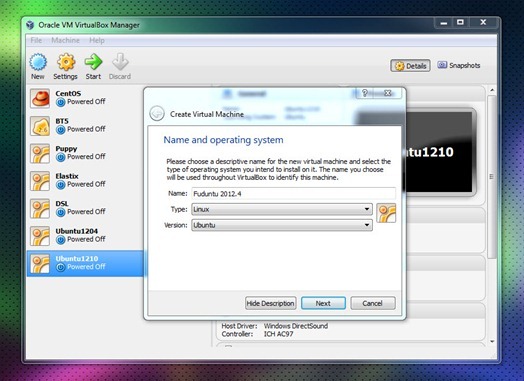Select the BT5 virtual machine icon
Viewport: 524px width, 381px height.
tap(40, 126)
